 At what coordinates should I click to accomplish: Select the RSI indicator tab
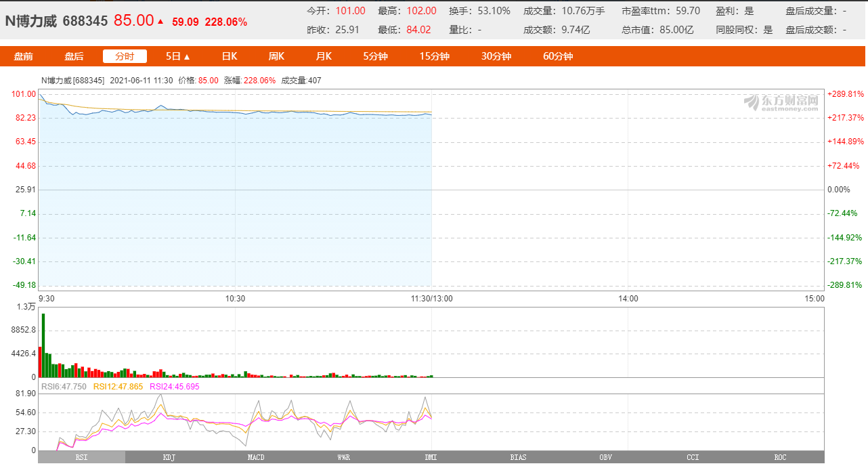click(x=81, y=458)
